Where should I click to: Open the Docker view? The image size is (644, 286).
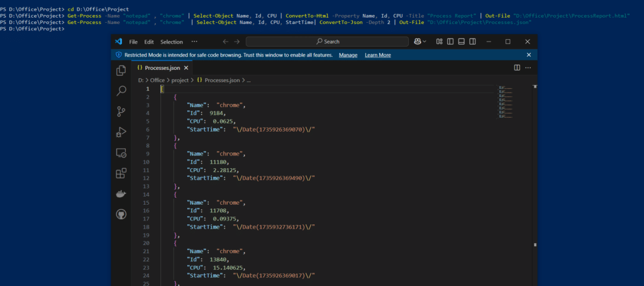[121, 194]
